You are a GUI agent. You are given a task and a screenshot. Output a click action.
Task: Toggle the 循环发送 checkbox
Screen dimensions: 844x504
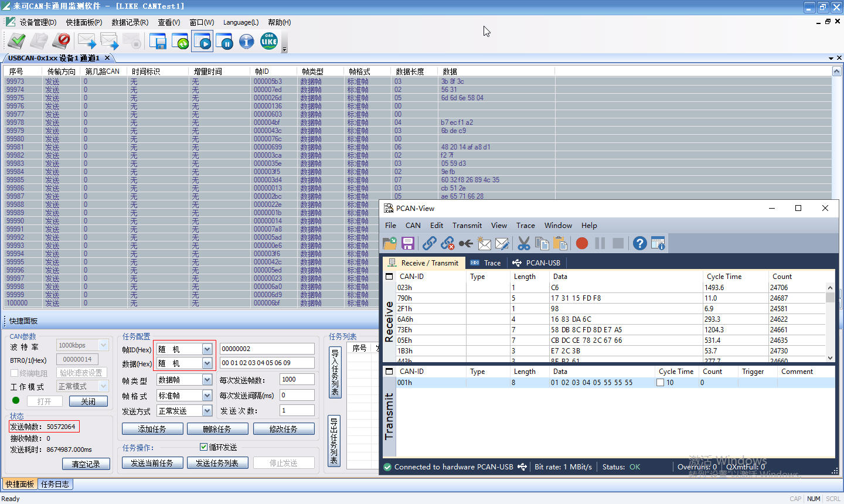click(x=204, y=447)
